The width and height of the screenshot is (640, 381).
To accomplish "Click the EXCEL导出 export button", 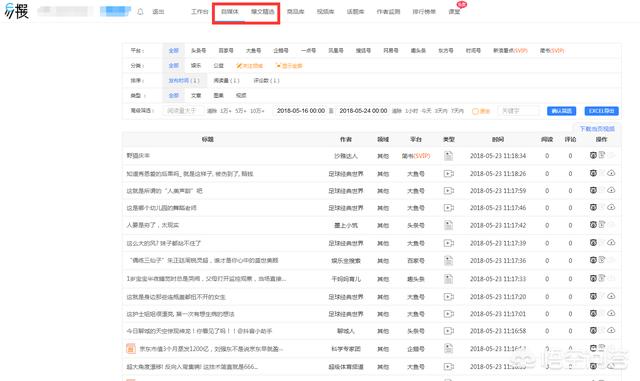I will [x=602, y=111].
